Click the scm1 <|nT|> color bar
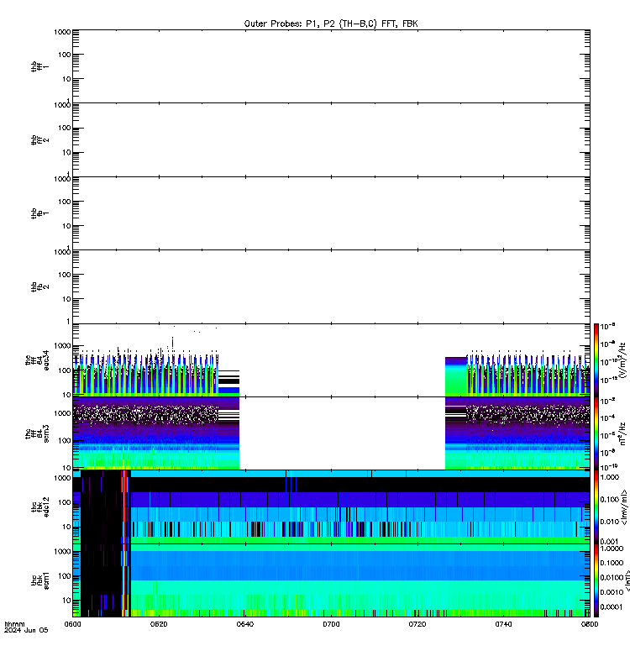This screenshot has width=630, height=672. click(x=596, y=580)
